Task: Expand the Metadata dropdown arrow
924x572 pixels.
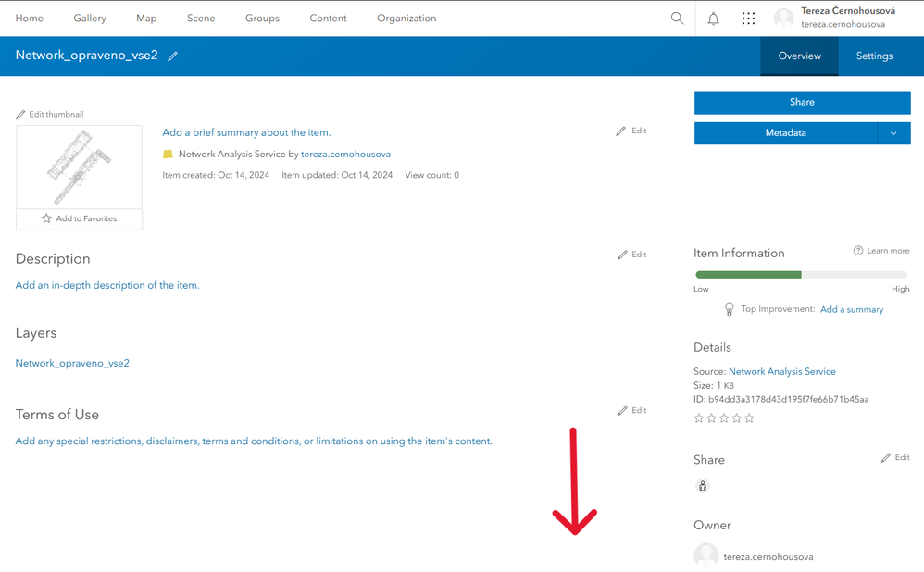Action: click(x=894, y=133)
